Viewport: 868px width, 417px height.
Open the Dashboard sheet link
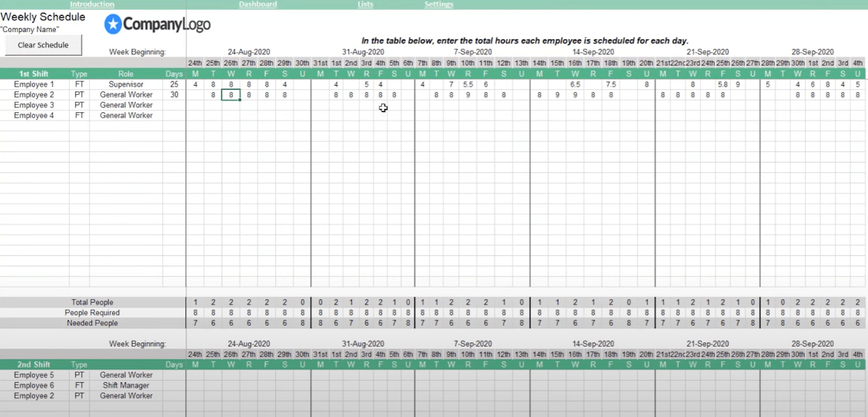[258, 4]
